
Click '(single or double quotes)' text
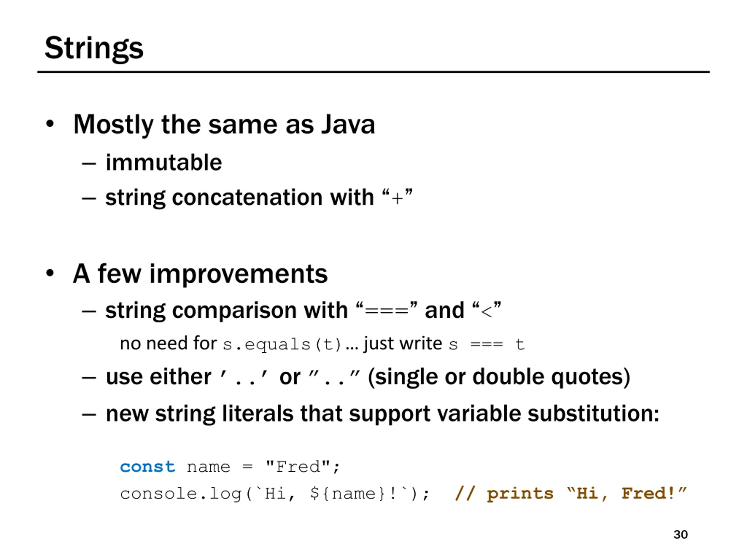[499, 377]
